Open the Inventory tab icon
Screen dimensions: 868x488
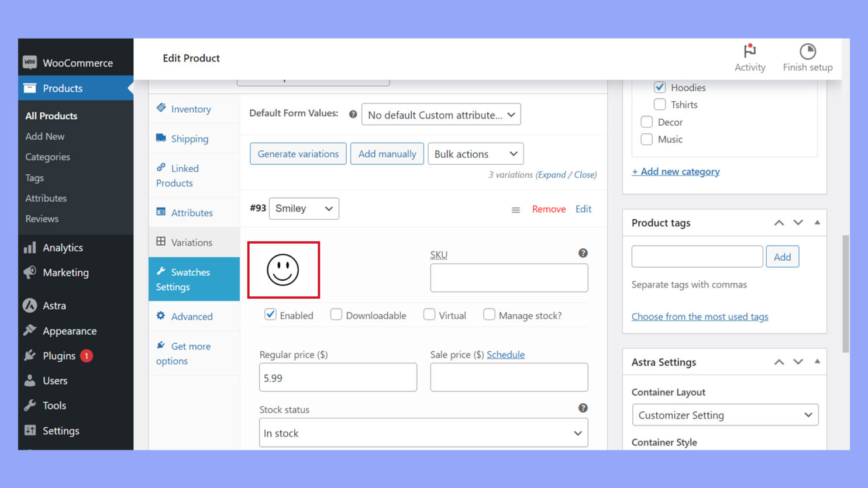pos(161,109)
